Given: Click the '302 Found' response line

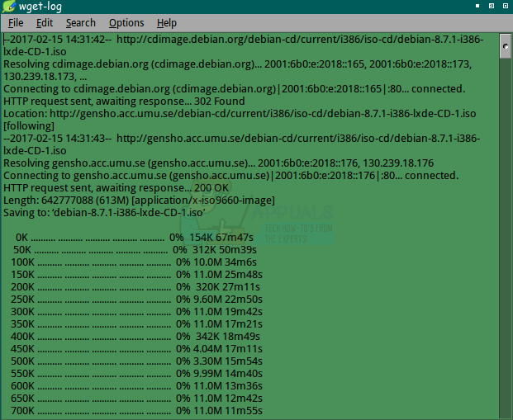Looking at the screenshot, I should coord(124,101).
